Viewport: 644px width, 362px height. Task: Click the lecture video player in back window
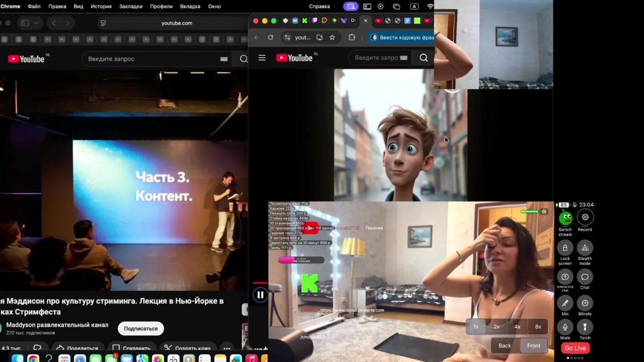[x=123, y=180]
